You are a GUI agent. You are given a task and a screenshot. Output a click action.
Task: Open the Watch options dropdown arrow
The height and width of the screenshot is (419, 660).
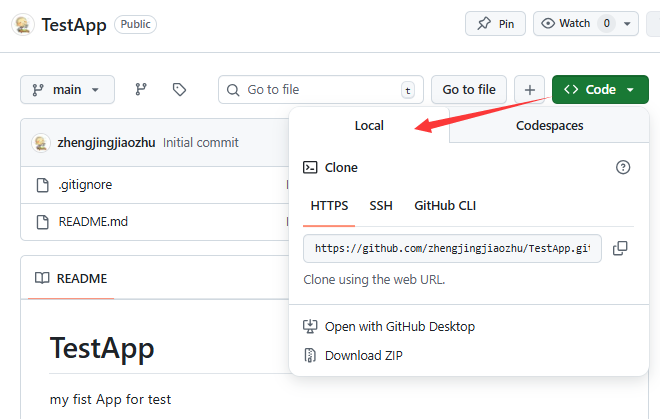tap(627, 24)
